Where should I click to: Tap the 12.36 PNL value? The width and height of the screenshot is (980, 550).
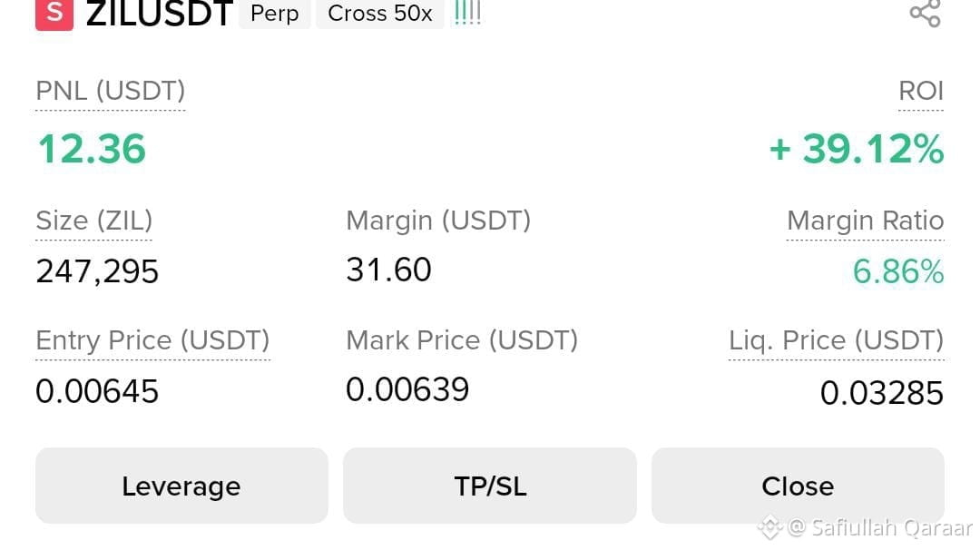click(92, 150)
